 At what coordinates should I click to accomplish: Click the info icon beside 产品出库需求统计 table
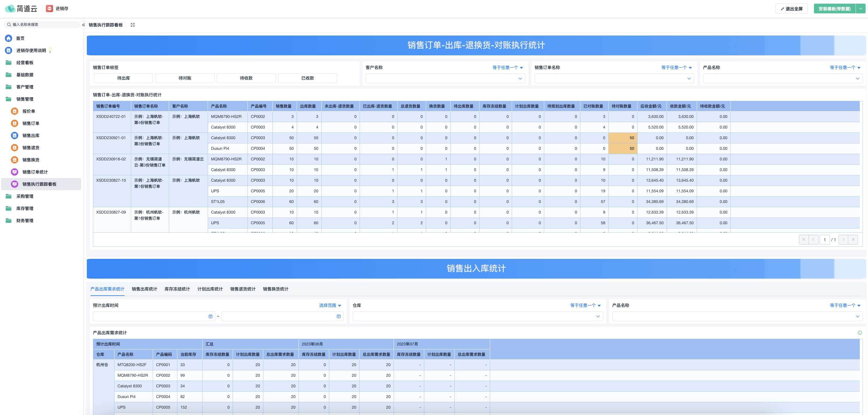[859, 333]
